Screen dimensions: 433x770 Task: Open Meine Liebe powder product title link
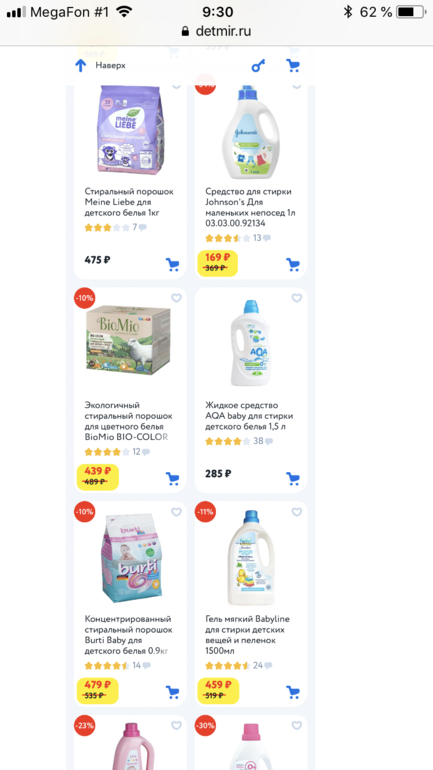point(129,202)
